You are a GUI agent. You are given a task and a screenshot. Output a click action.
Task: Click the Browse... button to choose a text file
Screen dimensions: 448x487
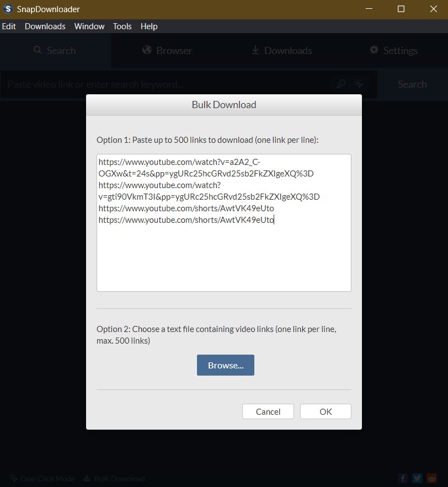[226, 365]
